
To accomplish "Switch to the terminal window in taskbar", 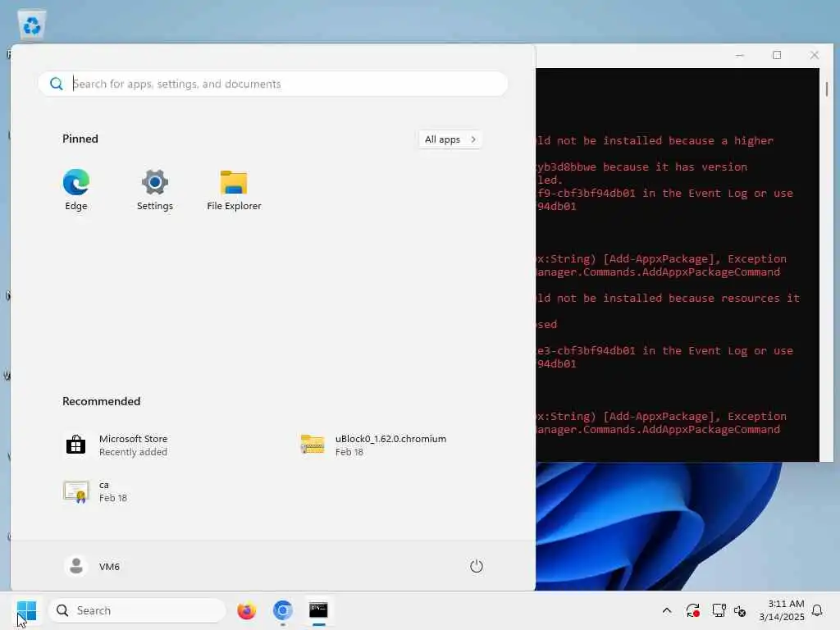I will (318, 610).
